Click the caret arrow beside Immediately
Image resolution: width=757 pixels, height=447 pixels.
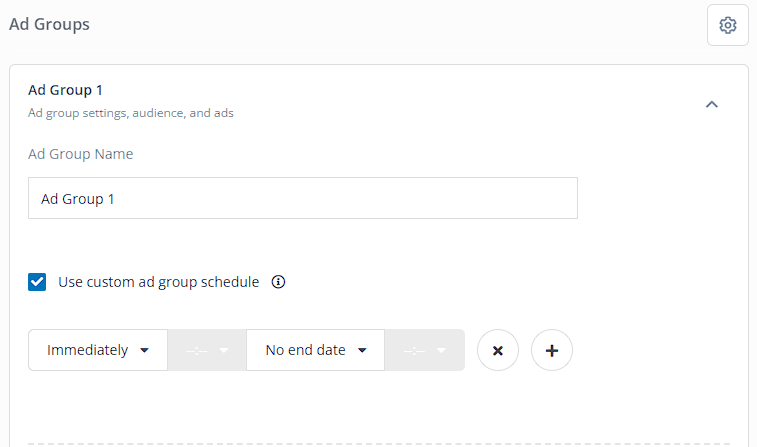[144, 350]
